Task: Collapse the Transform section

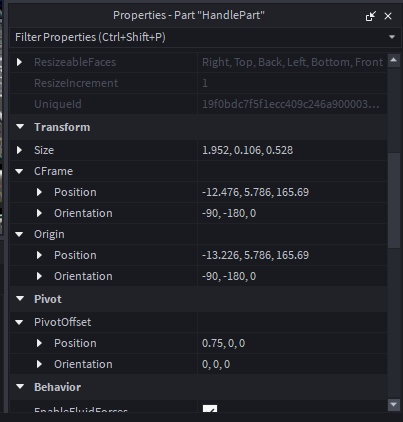Action: point(20,127)
